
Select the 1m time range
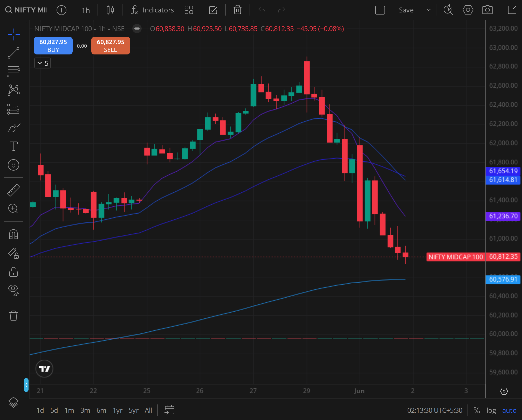coord(69,410)
